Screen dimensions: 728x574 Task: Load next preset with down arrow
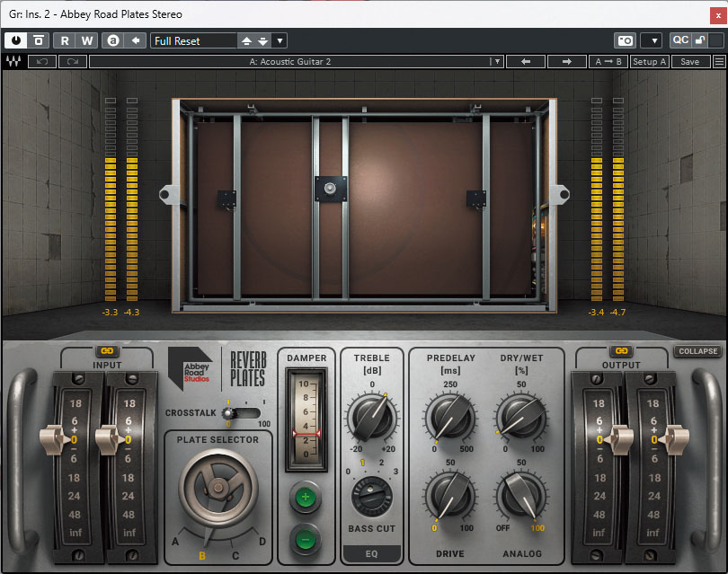[262, 40]
